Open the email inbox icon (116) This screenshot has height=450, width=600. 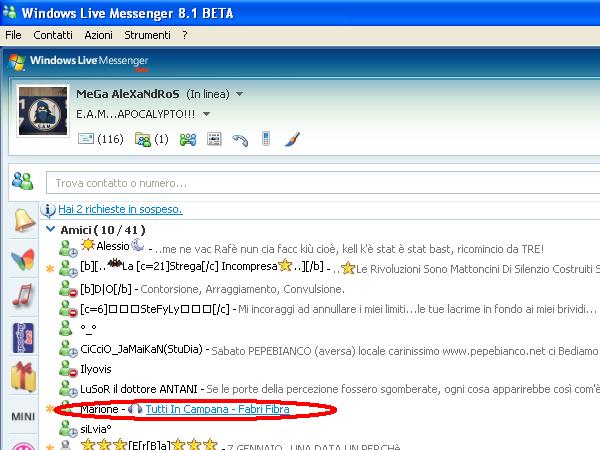[x=100, y=139]
